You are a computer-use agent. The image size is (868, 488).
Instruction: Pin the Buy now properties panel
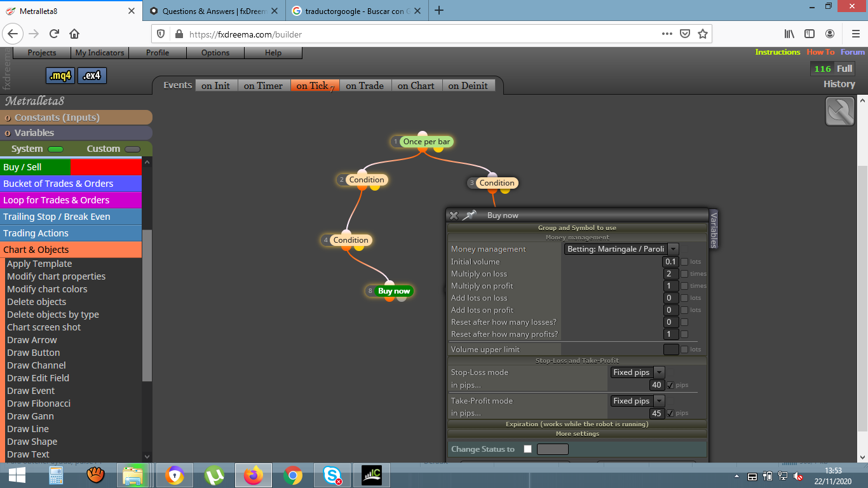pos(469,215)
